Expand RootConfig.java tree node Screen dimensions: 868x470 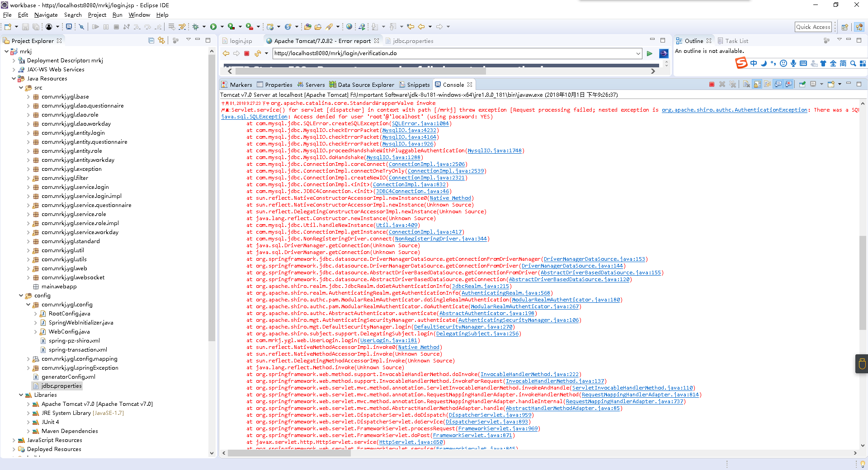click(x=35, y=314)
